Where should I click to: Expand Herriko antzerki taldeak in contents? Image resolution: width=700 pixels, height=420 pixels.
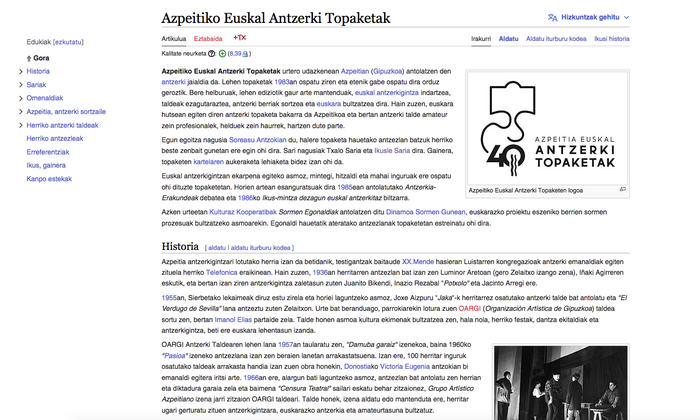pyautogui.click(x=21, y=125)
